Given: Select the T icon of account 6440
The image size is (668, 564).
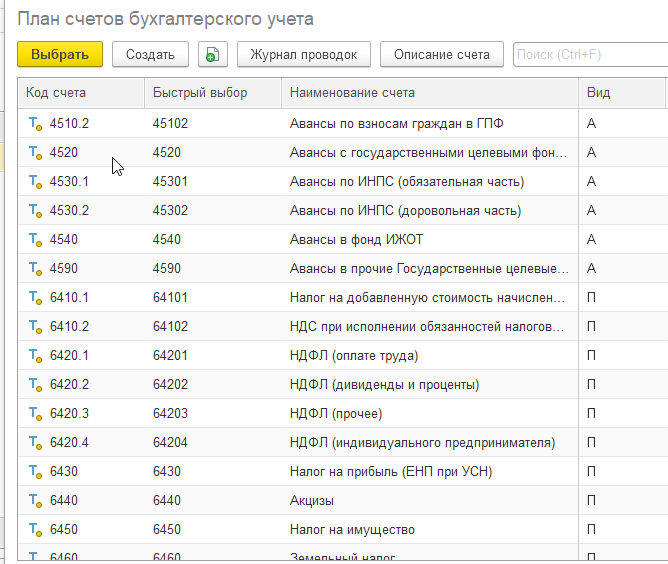Looking at the screenshot, I should coord(35,501).
